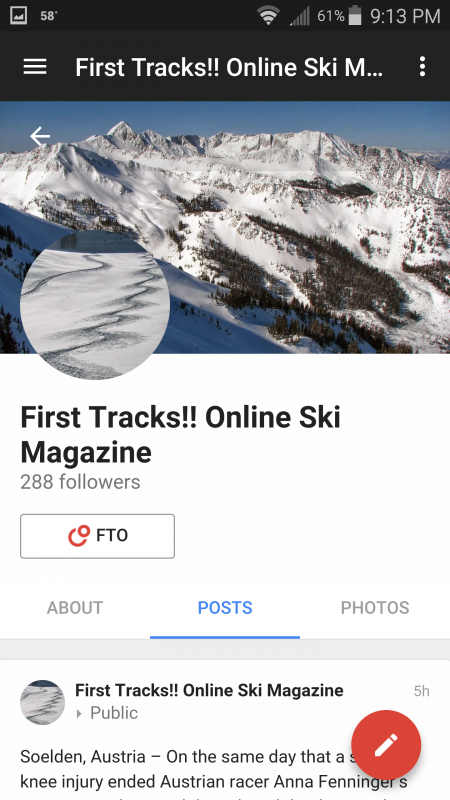Open the hamburger navigation menu

(x=35, y=66)
